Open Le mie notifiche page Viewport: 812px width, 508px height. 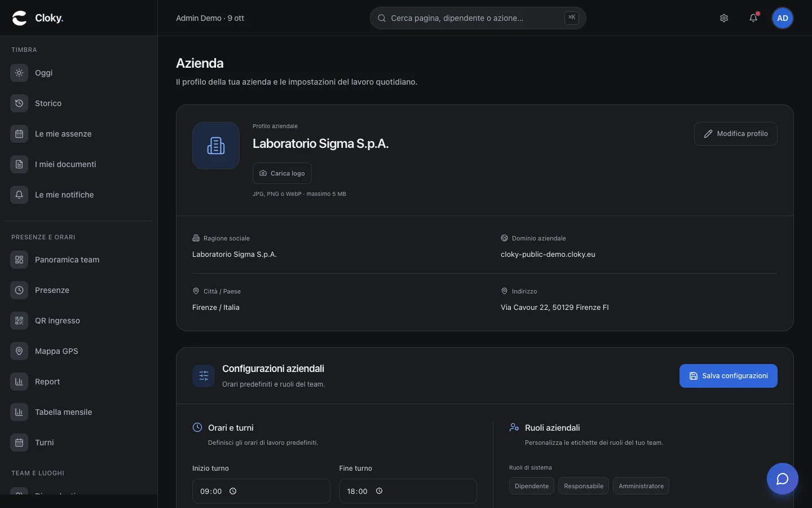point(78,195)
